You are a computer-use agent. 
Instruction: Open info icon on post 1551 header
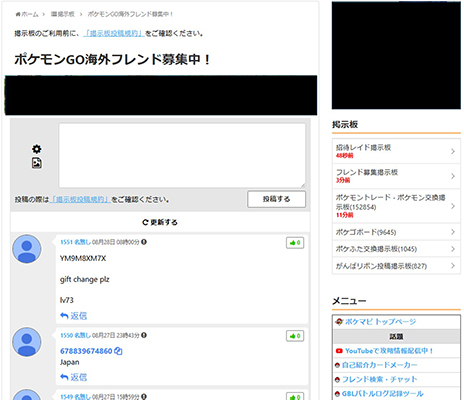point(144,242)
